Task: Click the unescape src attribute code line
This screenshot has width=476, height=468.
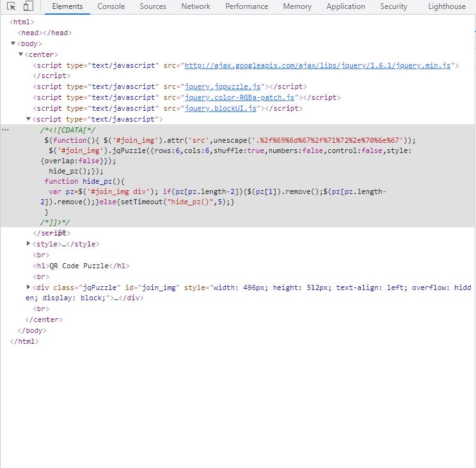Action: pyautogui.click(x=230, y=140)
